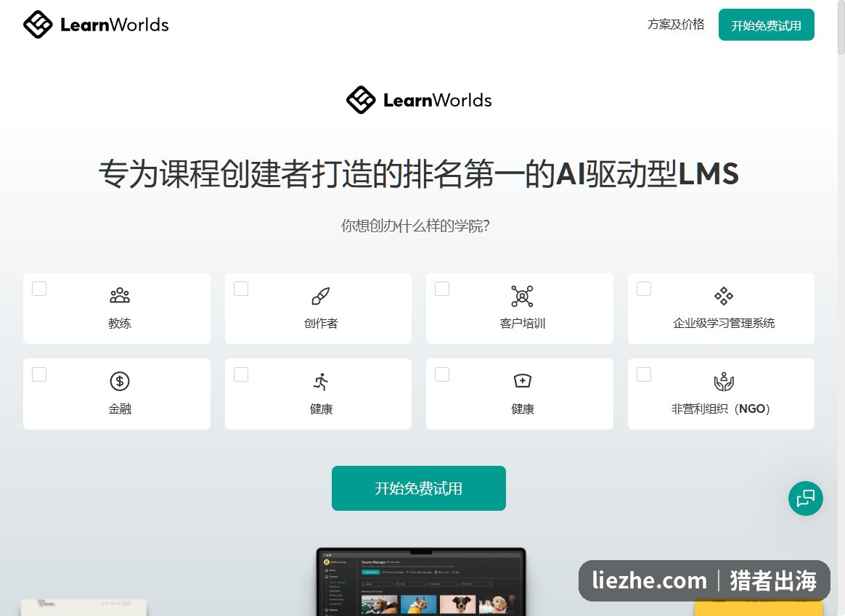The width and height of the screenshot is (845, 616).
Task: Click the 企业级学习管理系统 diamonds icon
Action: (724, 295)
